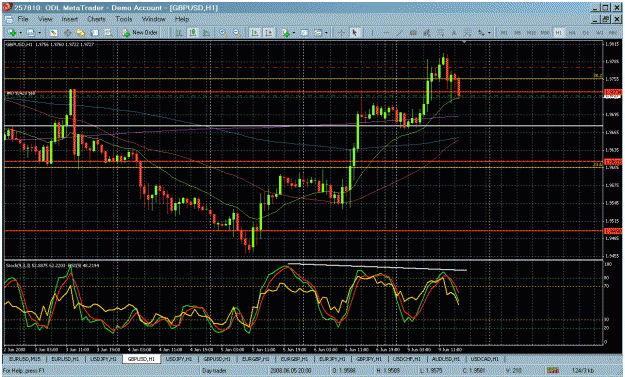Image resolution: width=625 pixels, height=377 pixels.
Task: Switch to bar chart display
Action: point(179,33)
